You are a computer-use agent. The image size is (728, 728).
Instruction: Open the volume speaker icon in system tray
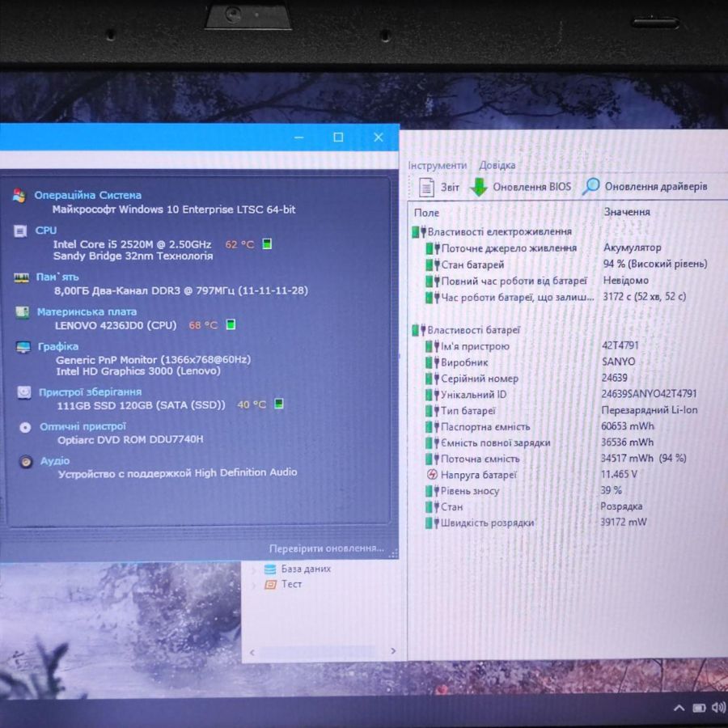pos(719,708)
